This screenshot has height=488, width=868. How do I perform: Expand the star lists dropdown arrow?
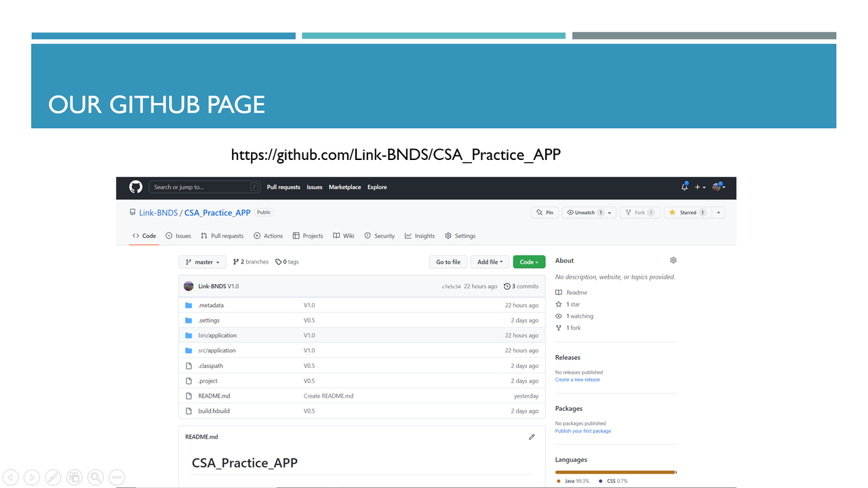[719, 213]
